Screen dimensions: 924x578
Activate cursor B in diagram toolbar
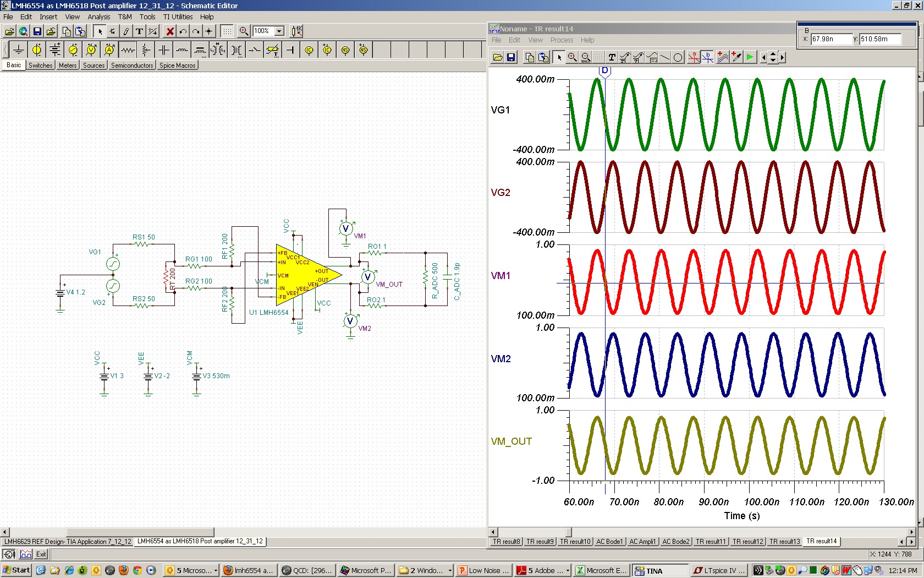[707, 57]
